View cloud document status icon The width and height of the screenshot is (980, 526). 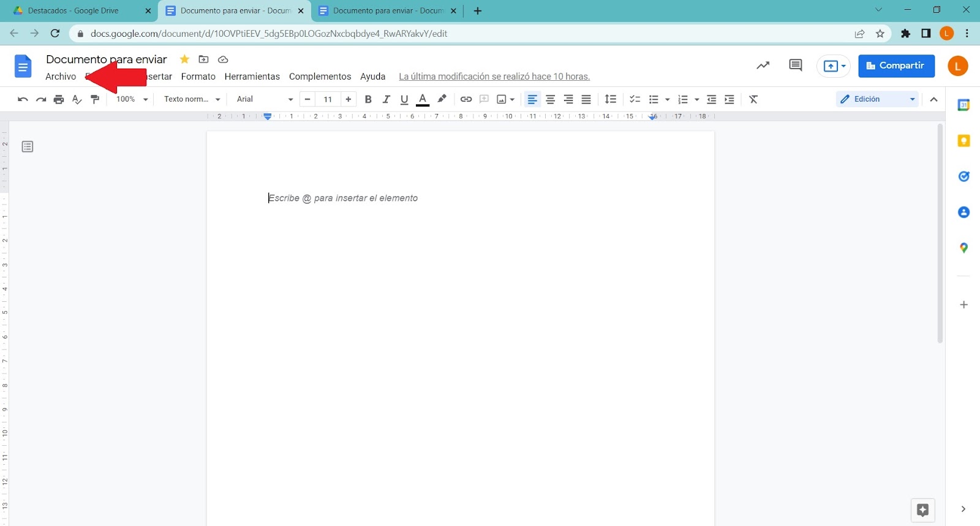coord(223,59)
